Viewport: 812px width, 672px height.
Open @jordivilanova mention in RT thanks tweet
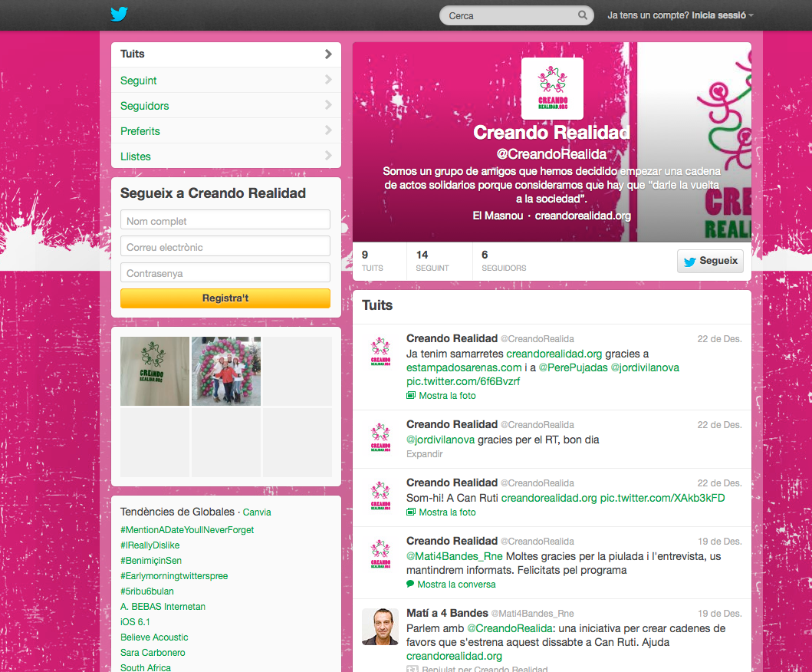441,440
